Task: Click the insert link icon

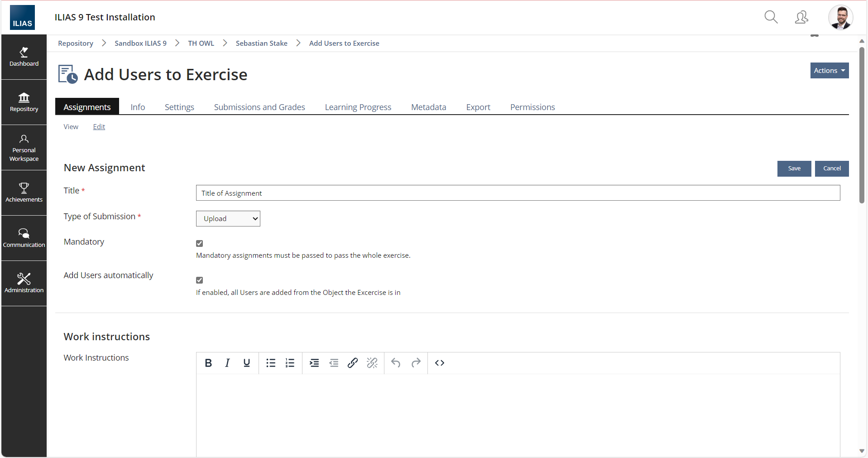Action: click(x=353, y=363)
